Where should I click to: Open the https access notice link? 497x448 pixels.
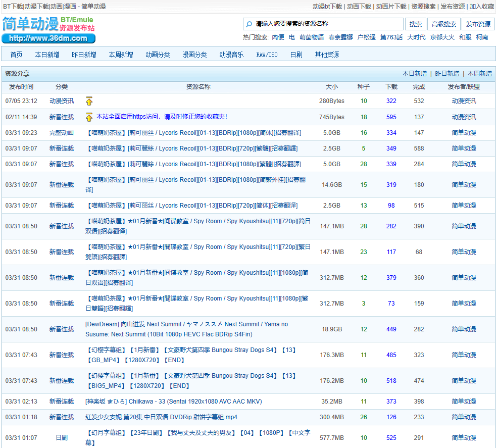(x=162, y=117)
